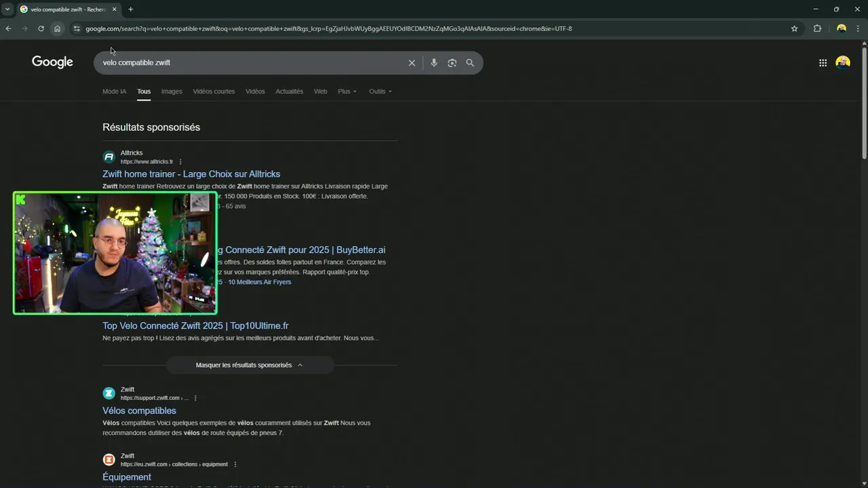Switch to the 'Web' tab
The image size is (868, 488).
[x=321, y=91]
